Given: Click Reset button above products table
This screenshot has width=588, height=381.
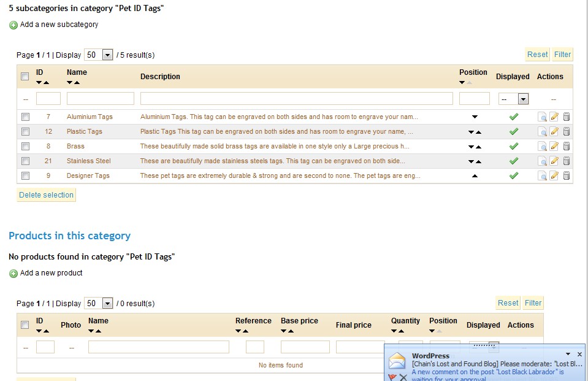Looking at the screenshot, I should click(508, 303).
